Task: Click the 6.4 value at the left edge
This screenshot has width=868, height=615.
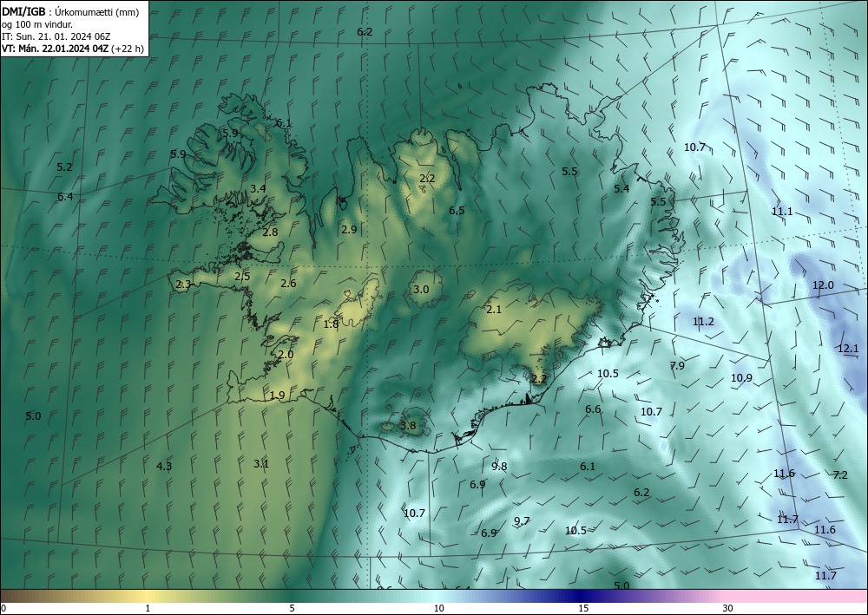Action: click(x=65, y=196)
